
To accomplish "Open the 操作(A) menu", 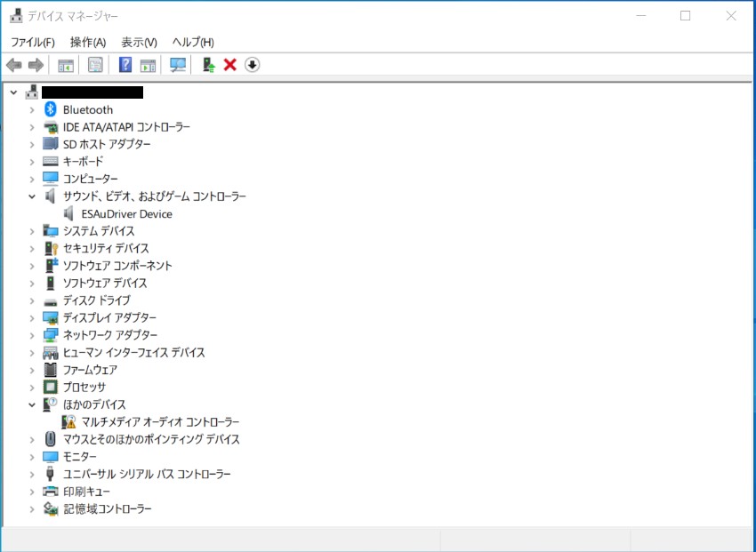I will [87, 42].
